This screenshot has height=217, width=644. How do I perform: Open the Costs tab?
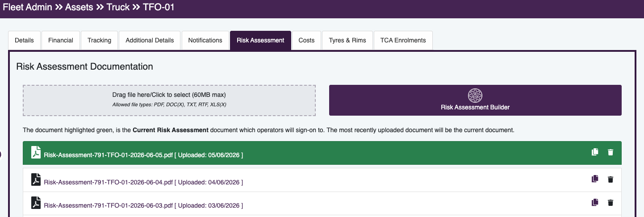(x=306, y=40)
